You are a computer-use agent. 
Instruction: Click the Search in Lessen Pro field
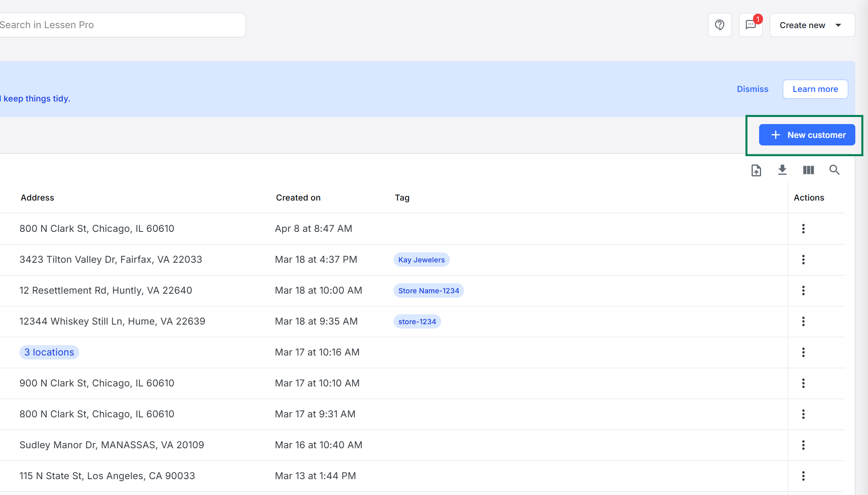click(x=119, y=25)
